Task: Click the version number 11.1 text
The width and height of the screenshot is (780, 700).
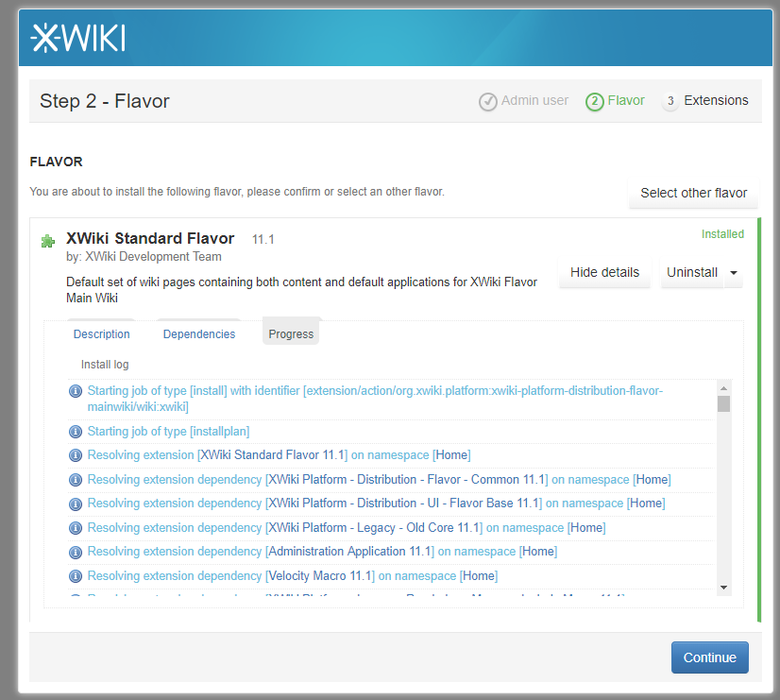Action: click(x=263, y=240)
